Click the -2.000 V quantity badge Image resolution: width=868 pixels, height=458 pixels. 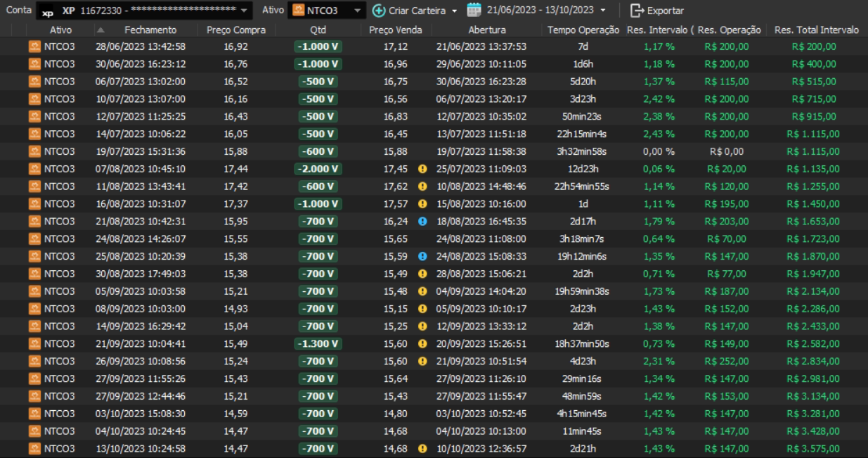point(318,169)
